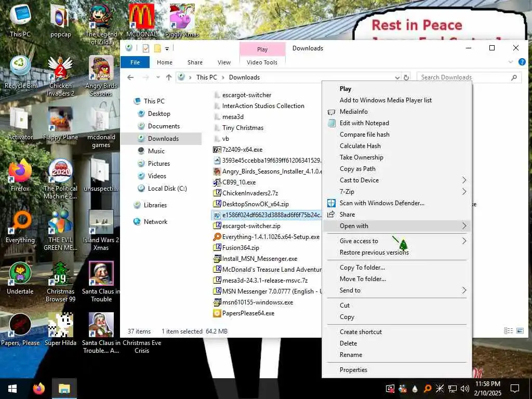The height and width of the screenshot is (399, 532).
Task: Select Christmas Browser 99 desktop icon
Action: click(x=60, y=282)
